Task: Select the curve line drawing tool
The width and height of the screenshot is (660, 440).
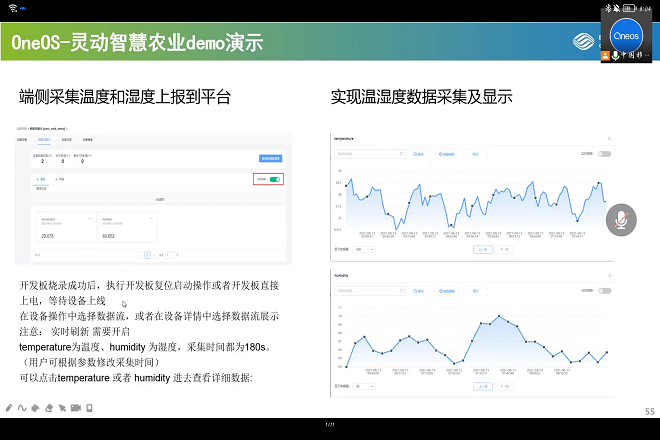Action: 22,408
